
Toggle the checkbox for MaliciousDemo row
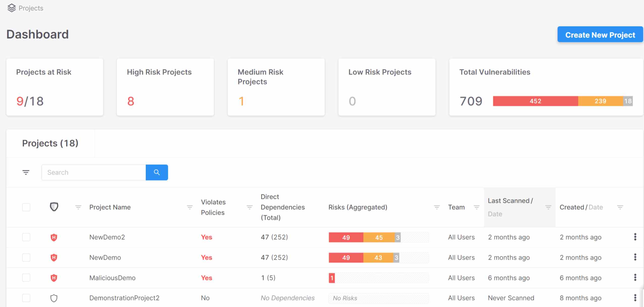click(26, 277)
